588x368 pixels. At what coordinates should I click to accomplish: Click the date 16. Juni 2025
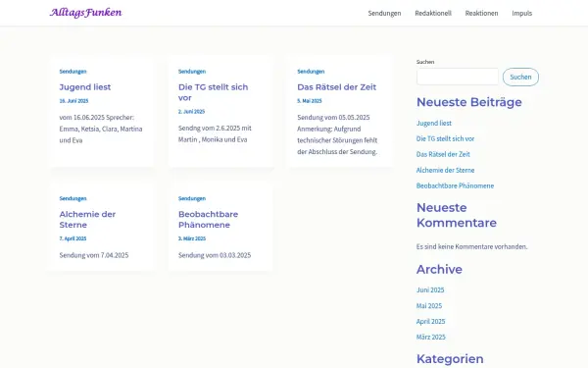[73, 101]
